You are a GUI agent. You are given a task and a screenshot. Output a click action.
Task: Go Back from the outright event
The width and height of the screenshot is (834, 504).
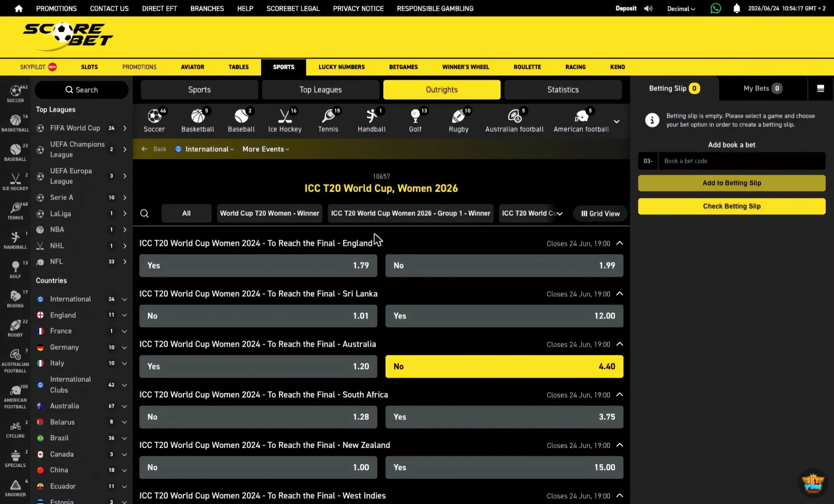tap(154, 149)
